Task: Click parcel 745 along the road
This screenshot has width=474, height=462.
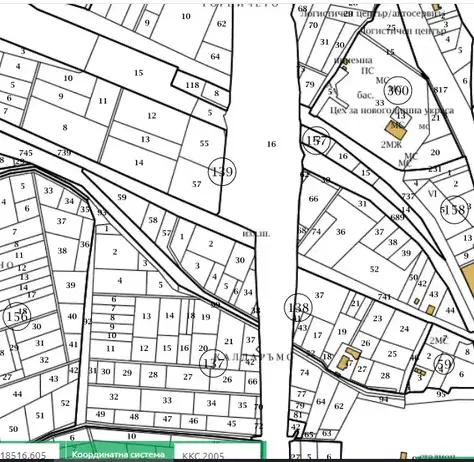Action: coord(26,153)
